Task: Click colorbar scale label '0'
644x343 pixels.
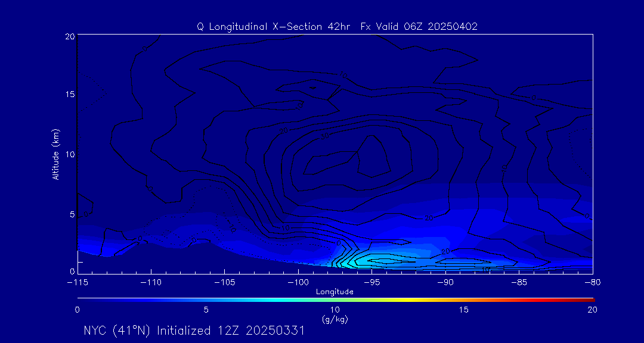Action: [77, 310]
